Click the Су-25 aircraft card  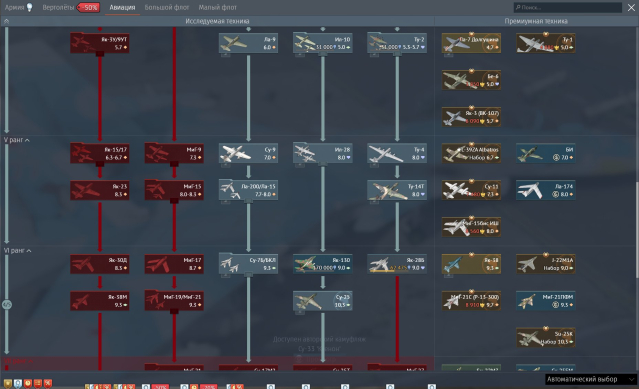click(x=323, y=301)
